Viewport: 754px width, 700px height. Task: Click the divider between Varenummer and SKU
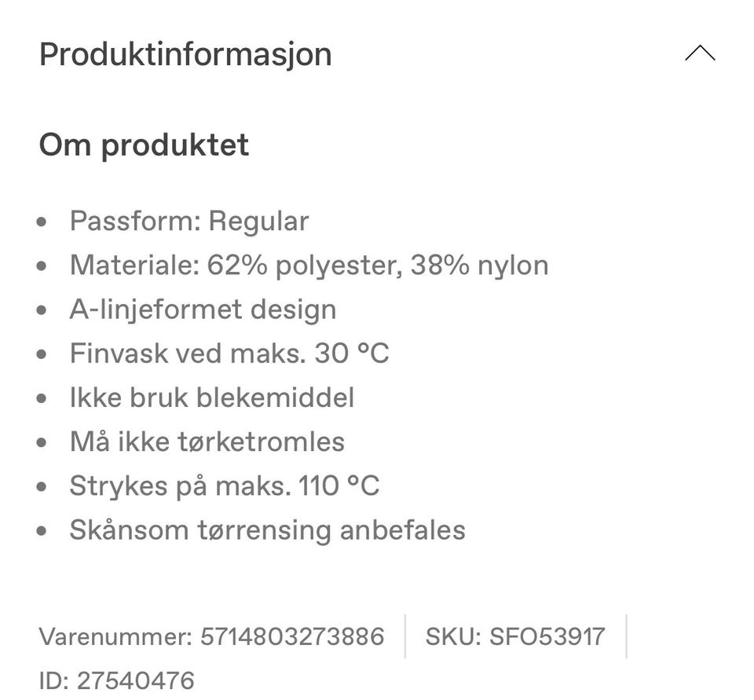coord(405,636)
